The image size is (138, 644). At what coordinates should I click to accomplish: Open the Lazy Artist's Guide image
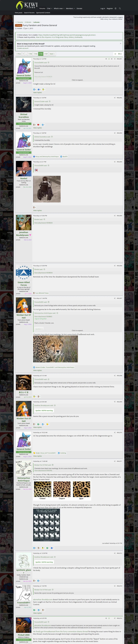pos(47,525)
